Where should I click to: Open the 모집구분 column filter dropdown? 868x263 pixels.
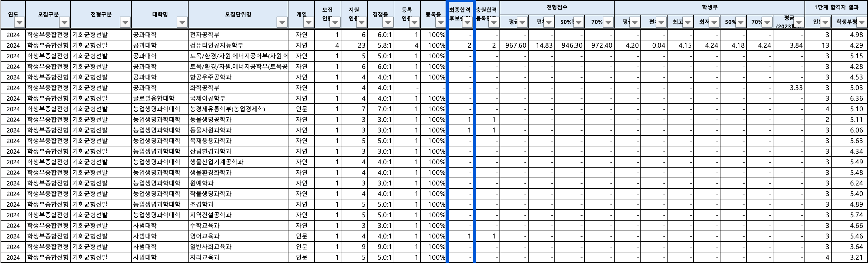click(x=65, y=22)
